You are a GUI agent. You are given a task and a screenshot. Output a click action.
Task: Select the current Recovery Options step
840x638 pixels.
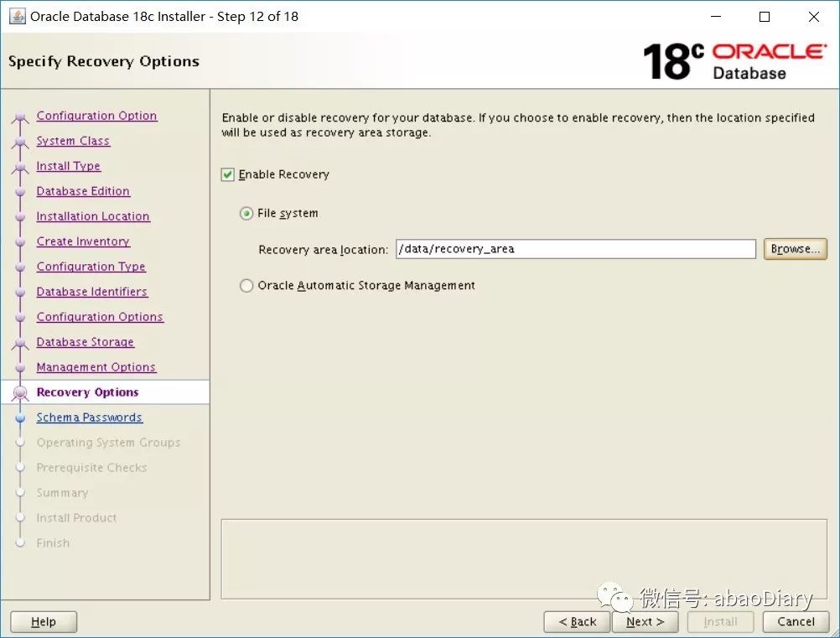click(87, 392)
